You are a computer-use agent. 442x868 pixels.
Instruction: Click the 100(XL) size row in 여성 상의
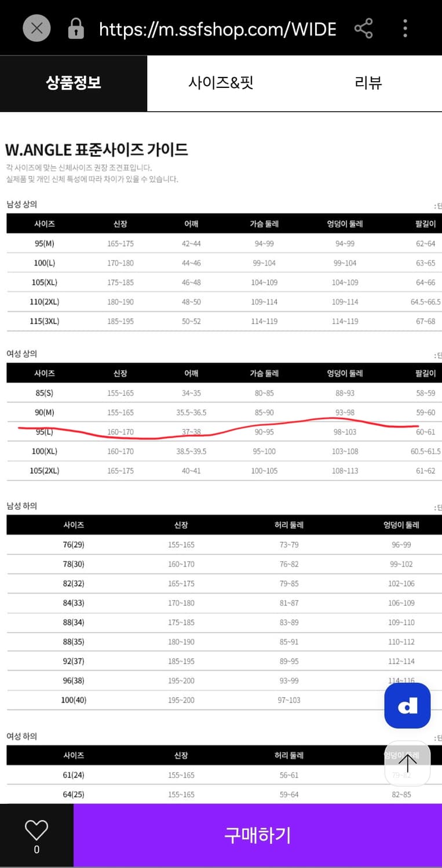[221, 451]
